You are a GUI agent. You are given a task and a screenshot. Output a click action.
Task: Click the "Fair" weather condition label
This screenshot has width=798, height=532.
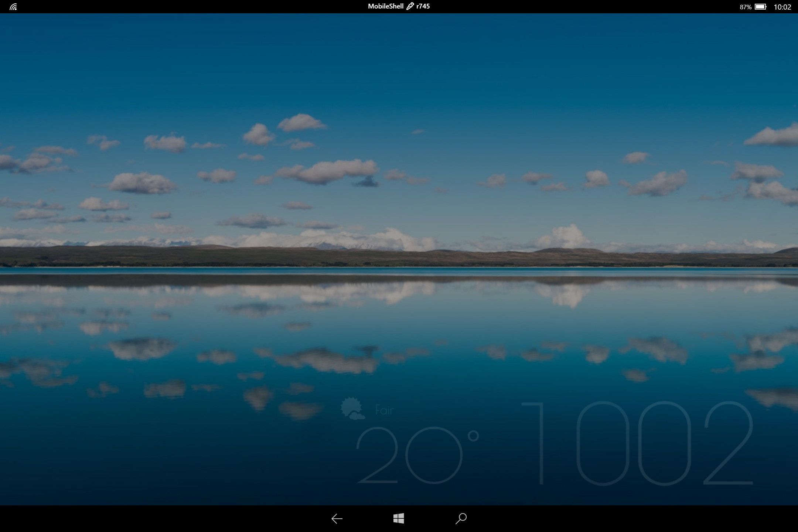click(384, 410)
